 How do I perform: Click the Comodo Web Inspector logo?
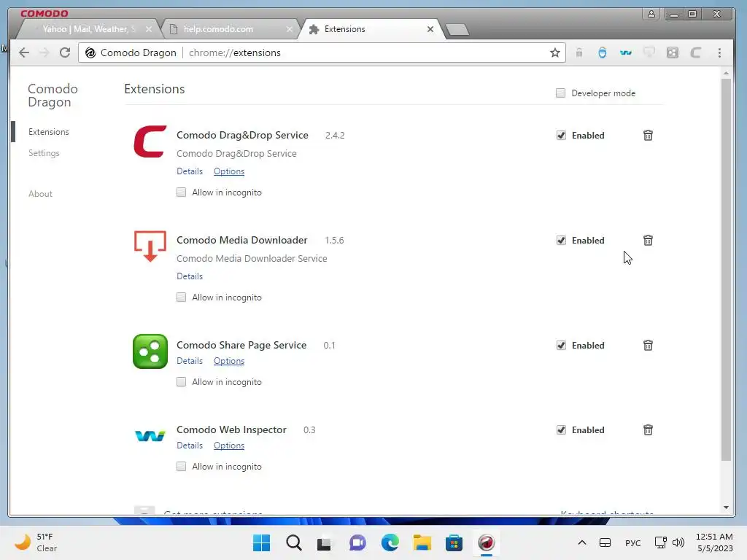pos(150,435)
